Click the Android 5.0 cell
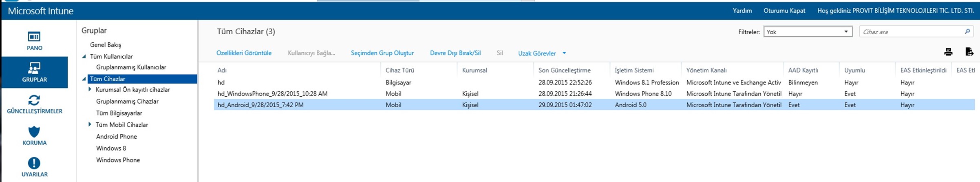 point(631,105)
